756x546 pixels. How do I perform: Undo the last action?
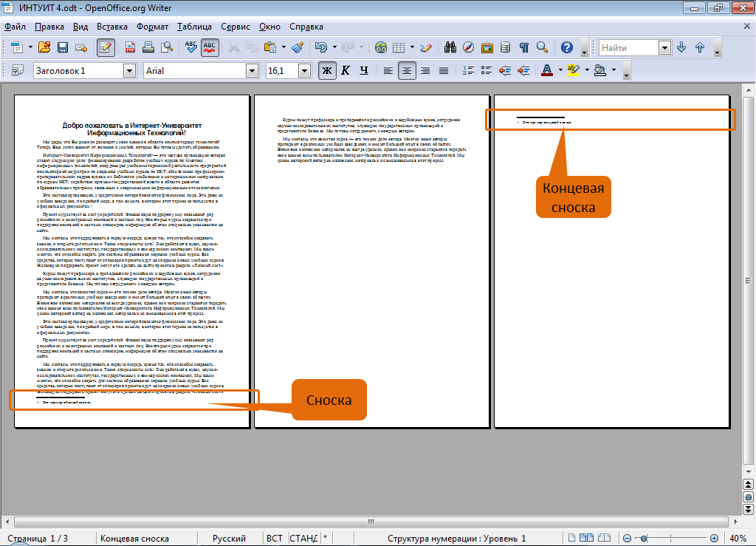(x=321, y=47)
